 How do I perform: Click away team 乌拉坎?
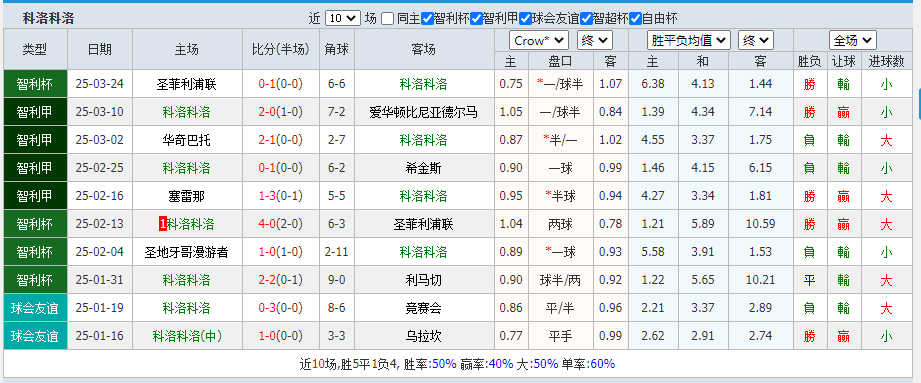[423, 337]
